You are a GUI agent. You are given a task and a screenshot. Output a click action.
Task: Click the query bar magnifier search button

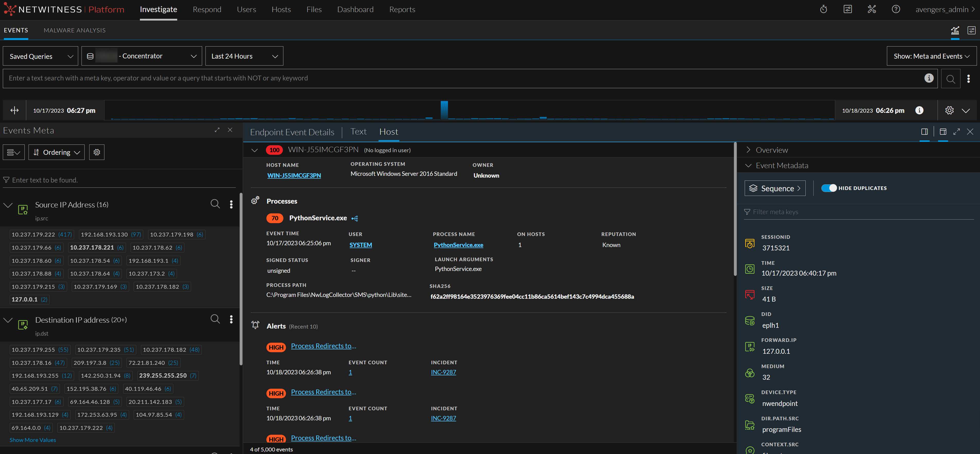point(950,79)
